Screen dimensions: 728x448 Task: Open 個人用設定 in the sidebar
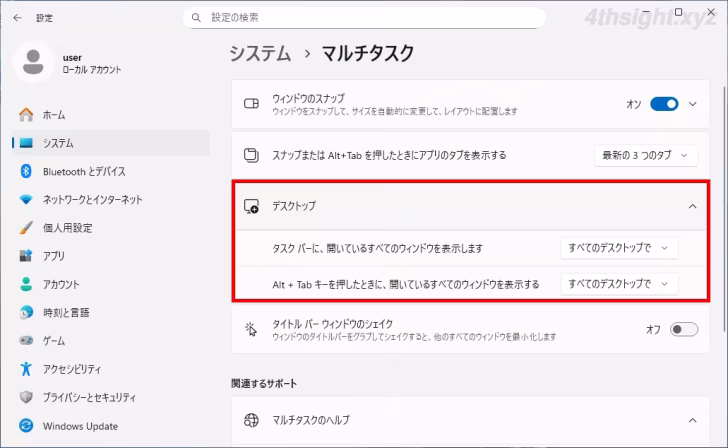110,228
